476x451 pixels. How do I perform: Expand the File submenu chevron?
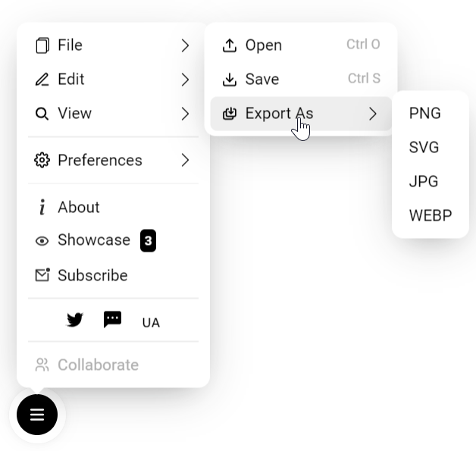tap(185, 45)
